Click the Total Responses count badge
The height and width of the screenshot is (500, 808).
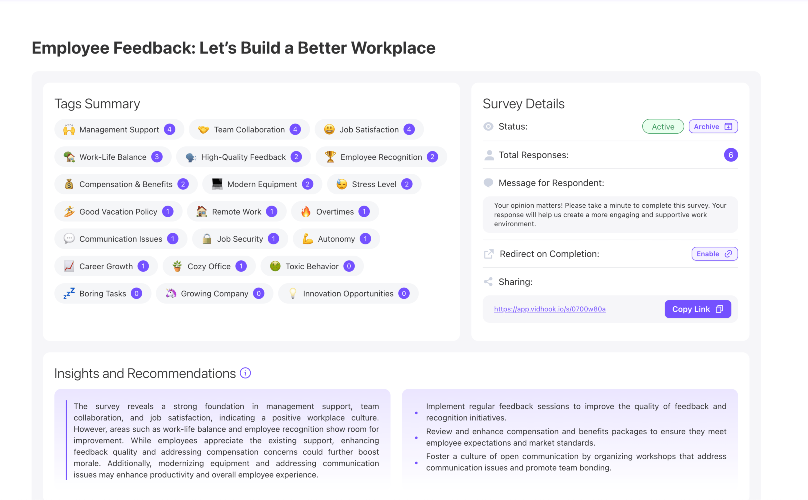click(731, 155)
